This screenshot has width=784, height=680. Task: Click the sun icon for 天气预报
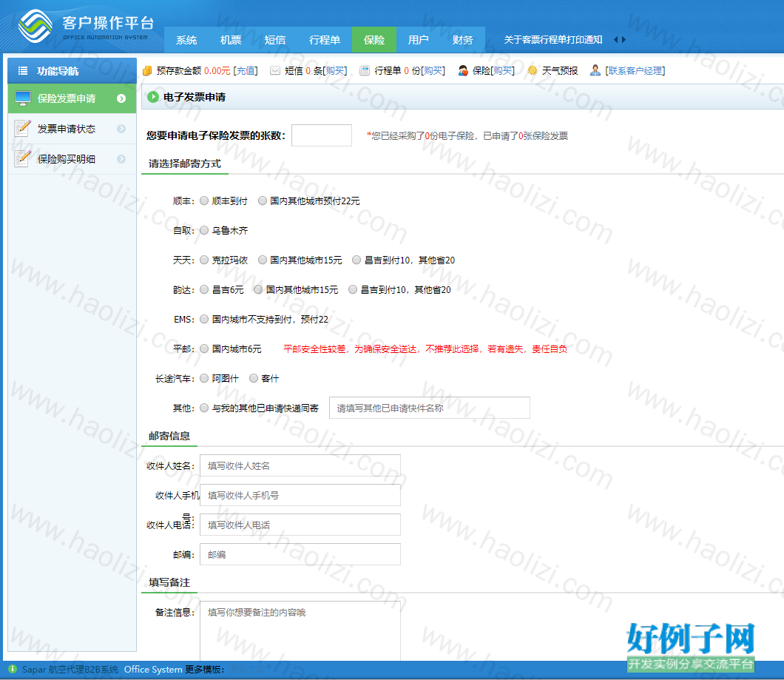pyautogui.click(x=533, y=70)
